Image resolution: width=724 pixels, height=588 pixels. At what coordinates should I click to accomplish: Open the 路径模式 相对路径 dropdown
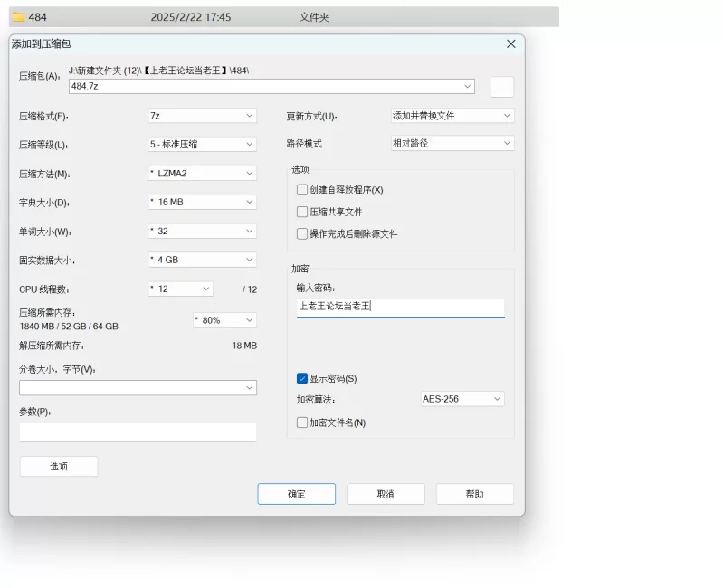(x=452, y=144)
